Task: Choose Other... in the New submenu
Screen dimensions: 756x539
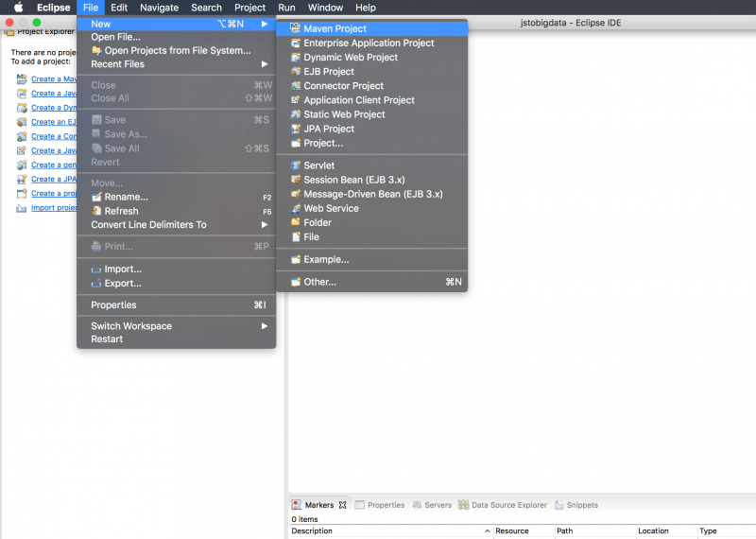Action: pos(319,282)
